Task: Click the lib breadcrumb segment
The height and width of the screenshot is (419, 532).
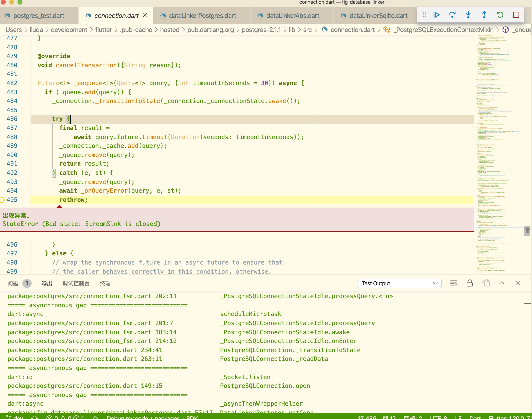Action: 292,30
